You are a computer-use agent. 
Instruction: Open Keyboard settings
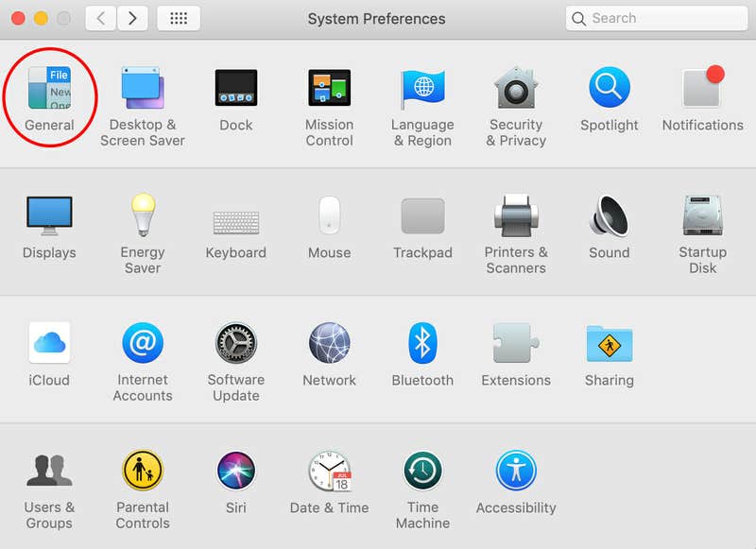(x=235, y=219)
